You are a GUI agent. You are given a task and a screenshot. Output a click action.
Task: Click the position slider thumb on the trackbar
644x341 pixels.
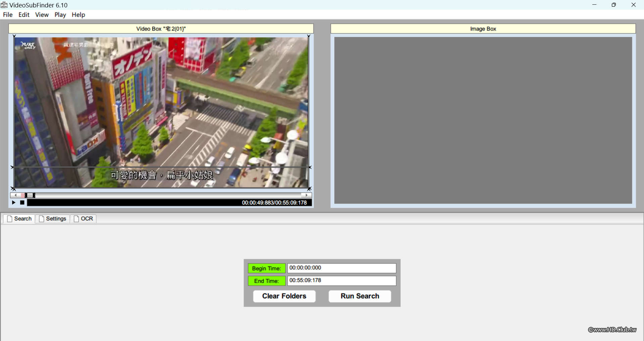(x=30, y=195)
